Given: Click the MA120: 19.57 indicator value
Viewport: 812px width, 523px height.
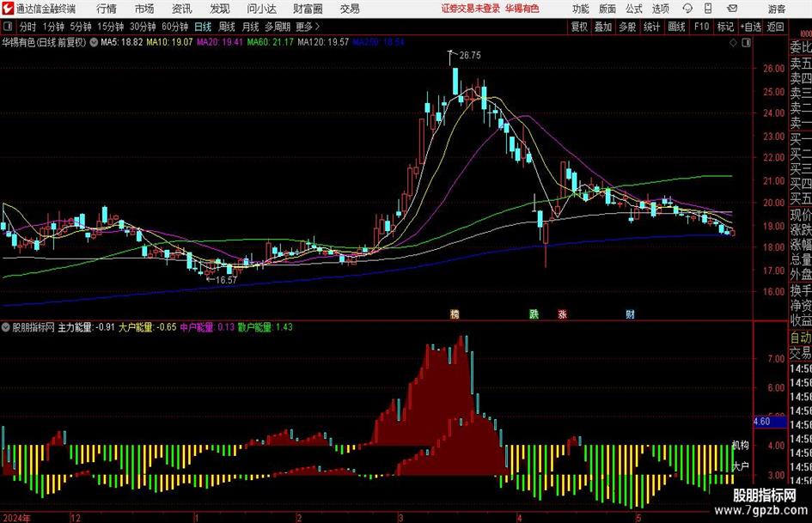Looking at the screenshot, I should click(x=323, y=42).
